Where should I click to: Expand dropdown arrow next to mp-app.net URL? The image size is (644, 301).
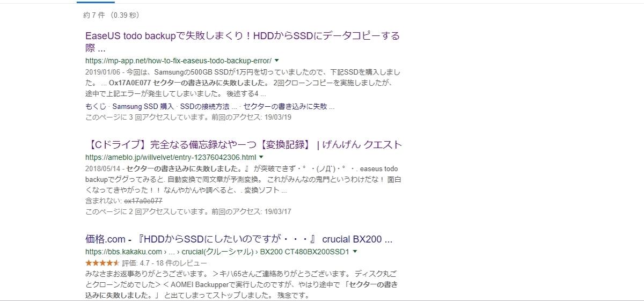(277, 60)
